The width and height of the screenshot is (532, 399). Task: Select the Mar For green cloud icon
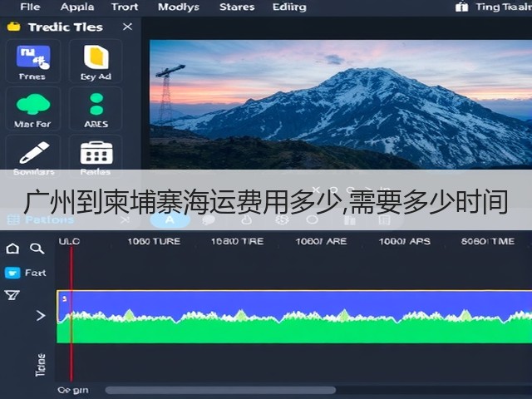(x=33, y=104)
